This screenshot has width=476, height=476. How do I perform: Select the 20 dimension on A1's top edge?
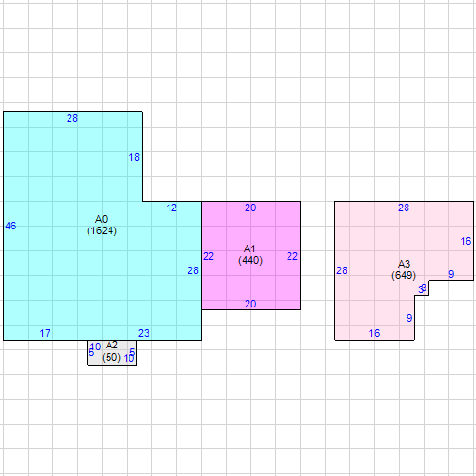[250, 208]
